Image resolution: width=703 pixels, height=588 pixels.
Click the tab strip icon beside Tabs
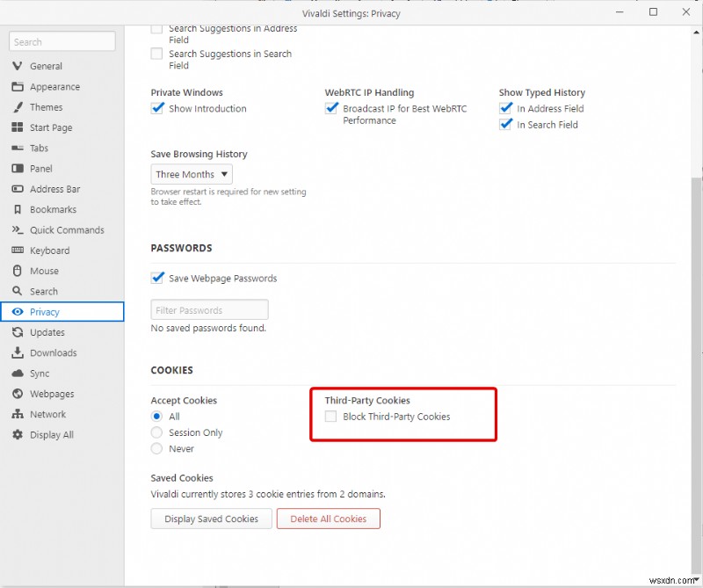[x=18, y=148]
